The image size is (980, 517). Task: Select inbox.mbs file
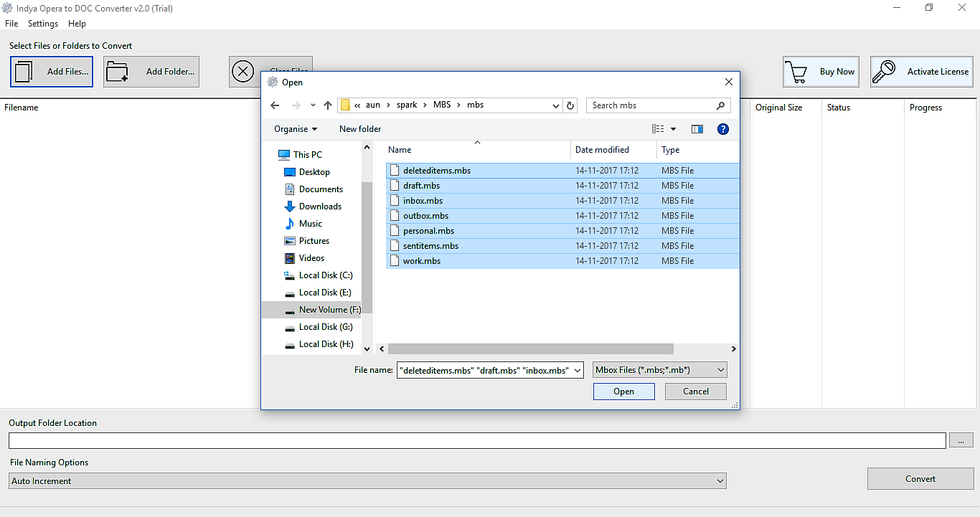(x=562, y=201)
